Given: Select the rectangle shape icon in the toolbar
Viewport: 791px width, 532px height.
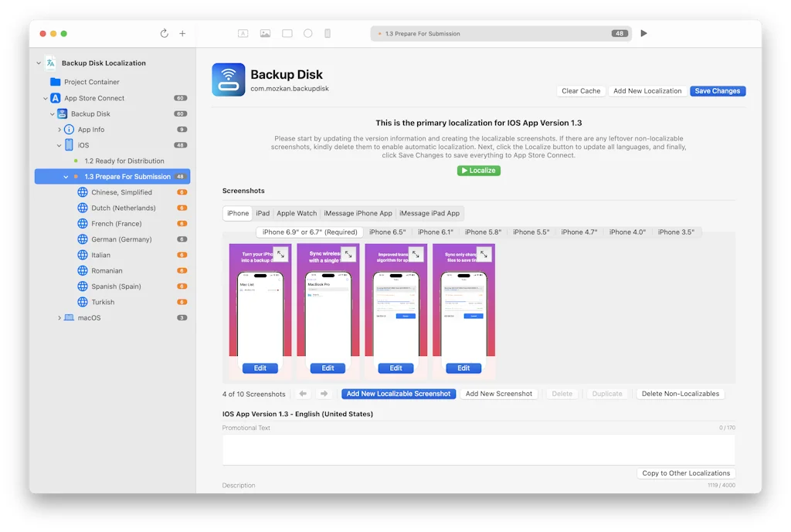Looking at the screenshot, I should [287, 33].
